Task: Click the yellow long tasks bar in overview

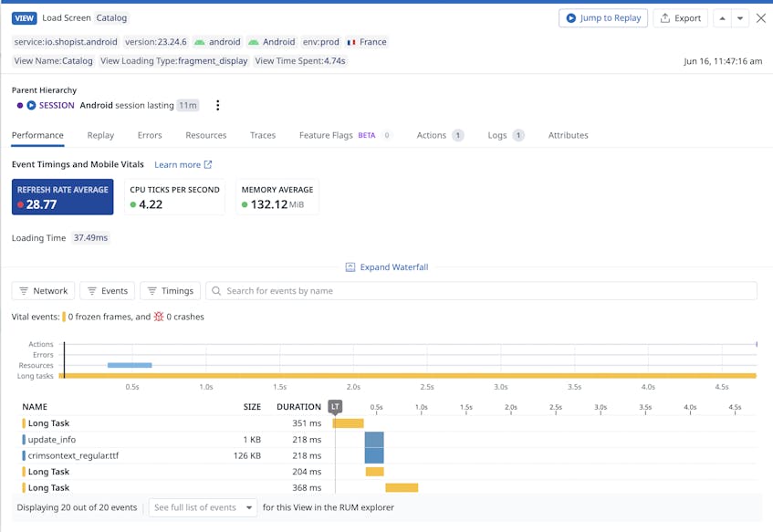Action: click(x=408, y=376)
